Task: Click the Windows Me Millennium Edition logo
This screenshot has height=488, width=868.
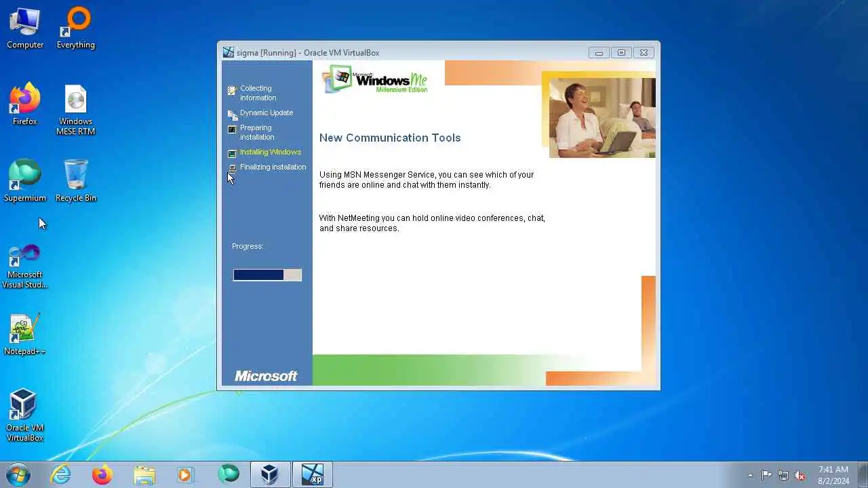Action: click(375, 79)
